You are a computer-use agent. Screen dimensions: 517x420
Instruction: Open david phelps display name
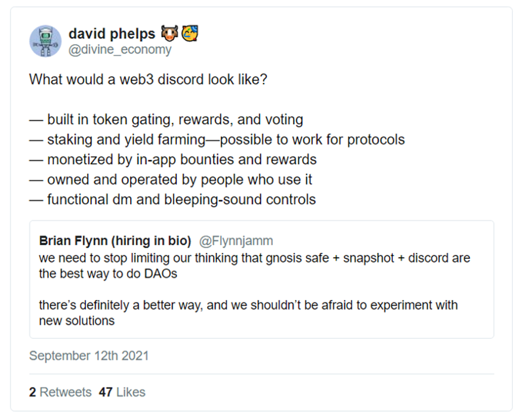(112, 33)
